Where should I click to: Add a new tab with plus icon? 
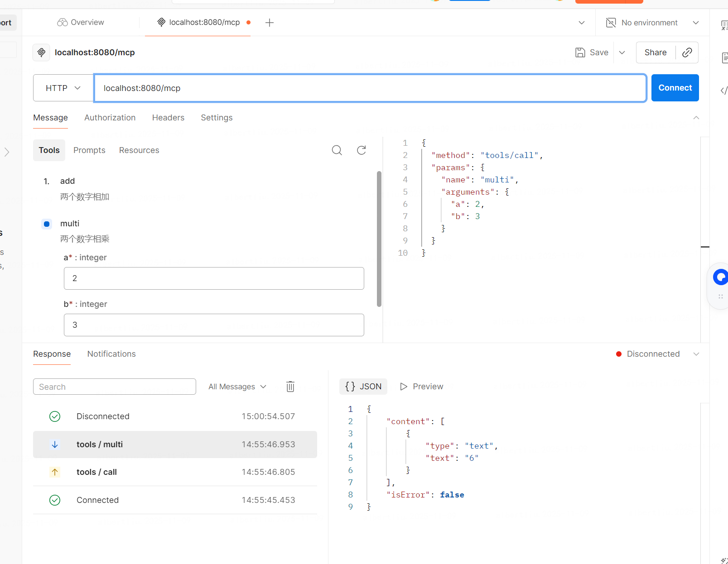pyautogui.click(x=270, y=23)
